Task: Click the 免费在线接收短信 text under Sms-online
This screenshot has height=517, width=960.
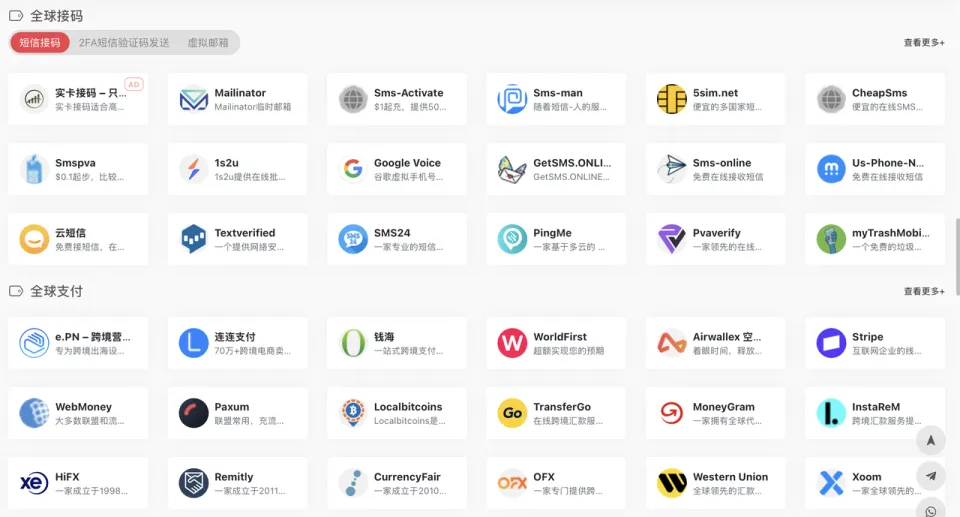Action: coord(727,176)
